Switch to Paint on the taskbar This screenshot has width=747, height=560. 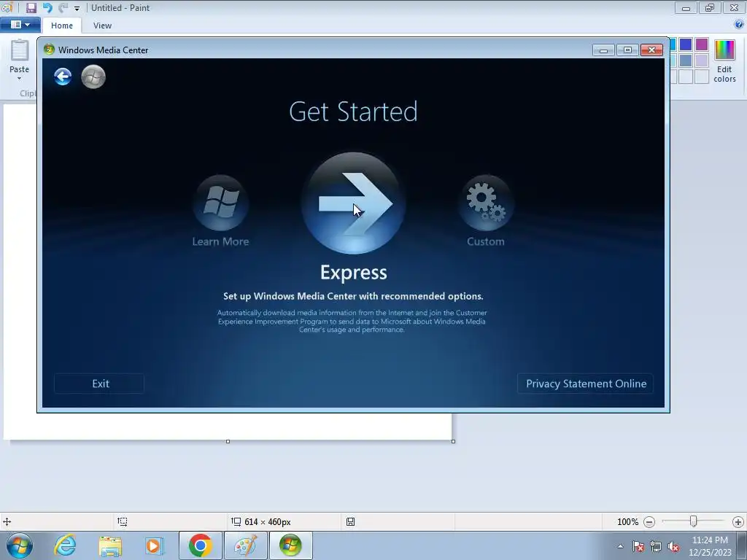245,545
